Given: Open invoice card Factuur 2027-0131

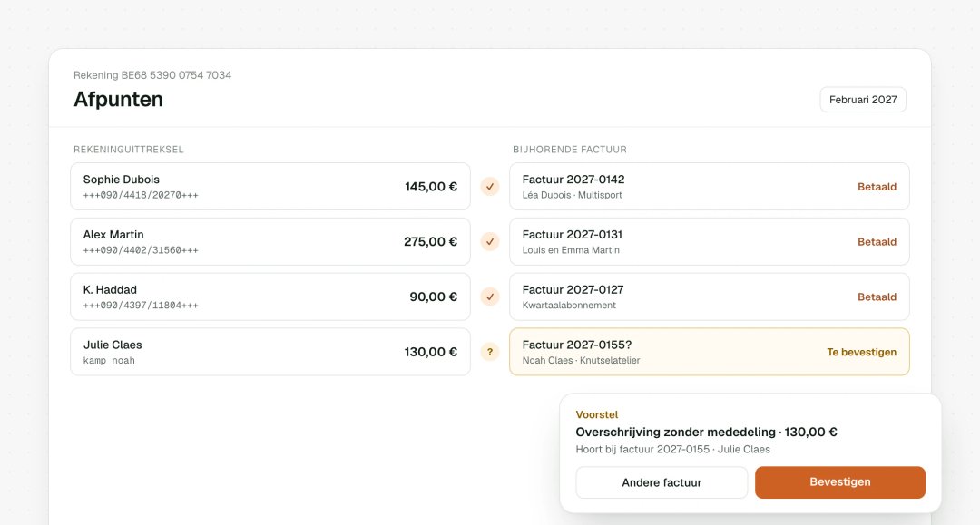Looking at the screenshot, I should tap(710, 241).
